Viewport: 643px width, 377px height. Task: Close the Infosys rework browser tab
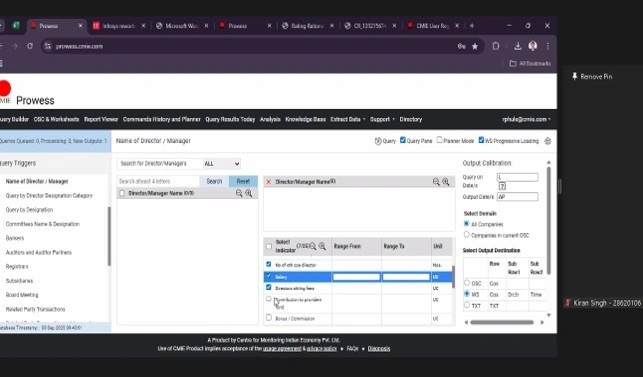click(x=143, y=25)
